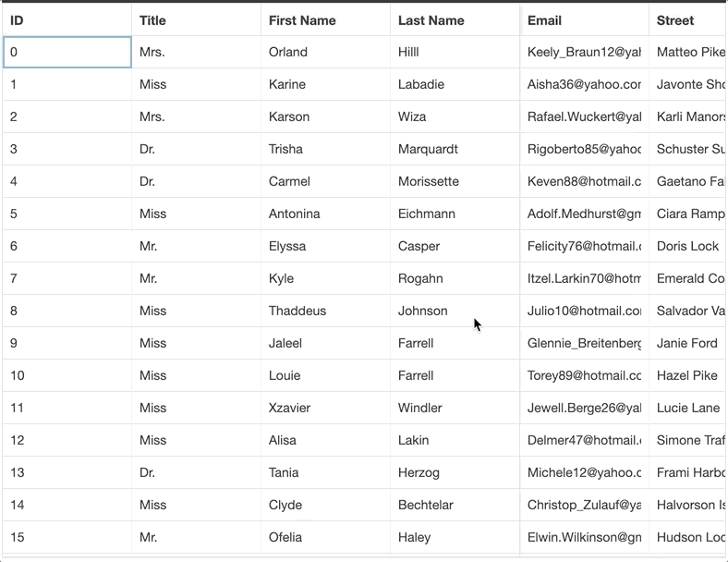The width and height of the screenshot is (728, 562).
Task: Click the email cell starting Rafael.Wuckert
Action: pos(584,117)
